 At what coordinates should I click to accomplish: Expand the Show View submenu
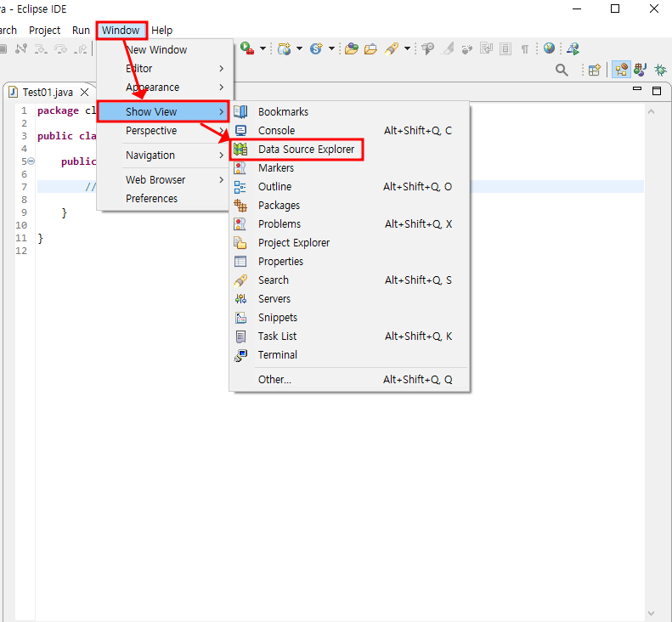163,112
